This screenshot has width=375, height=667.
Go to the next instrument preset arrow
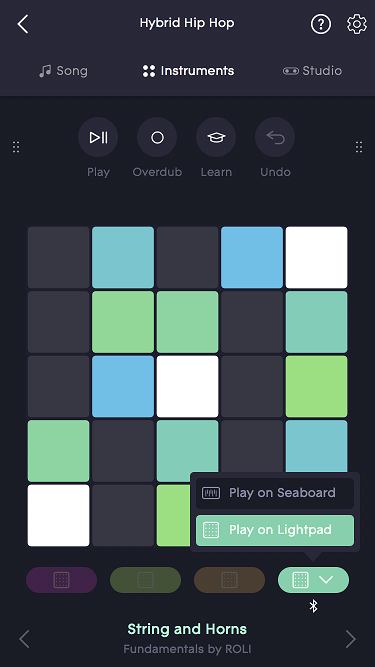(351, 638)
